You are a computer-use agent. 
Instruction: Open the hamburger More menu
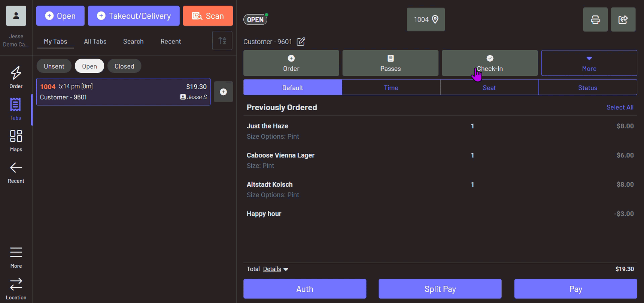tap(16, 257)
